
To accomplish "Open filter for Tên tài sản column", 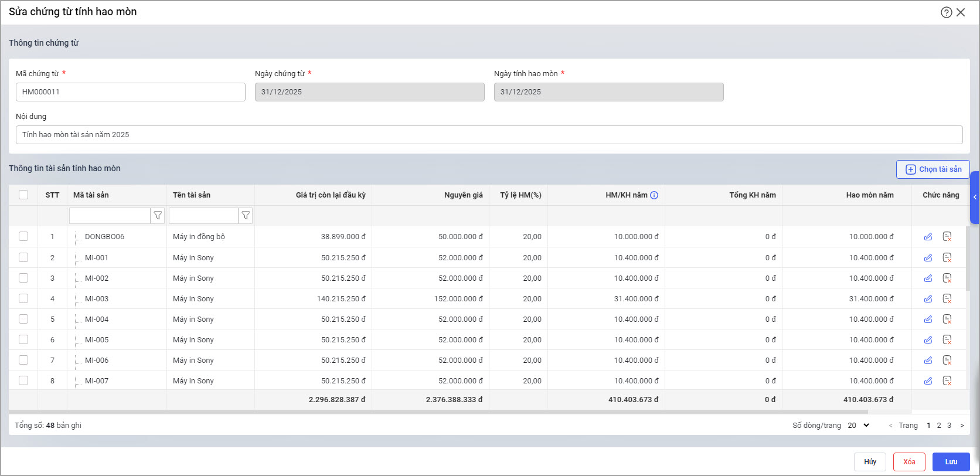I will point(246,216).
